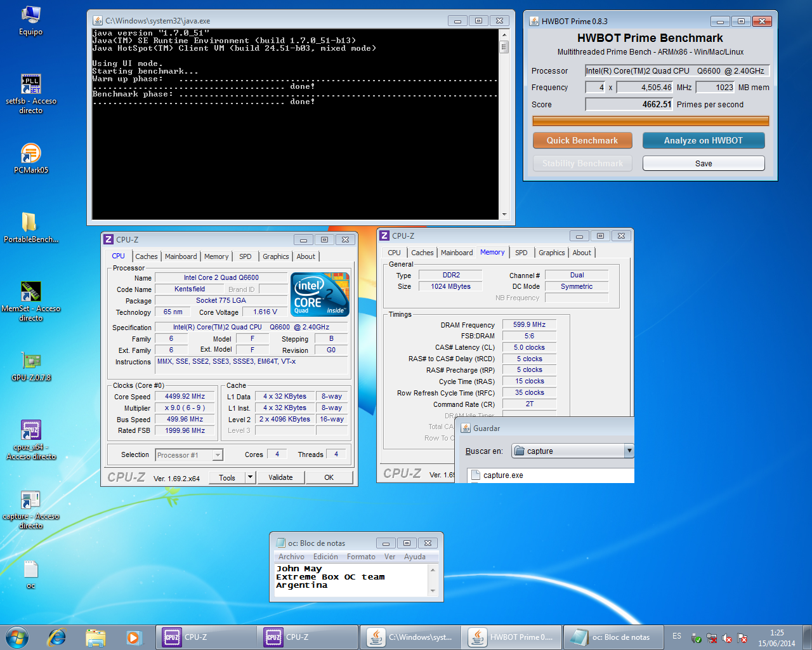This screenshot has width=812, height=650.
Task: Open the cpuz_x64 shortcut icon
Action: point(30,430)
